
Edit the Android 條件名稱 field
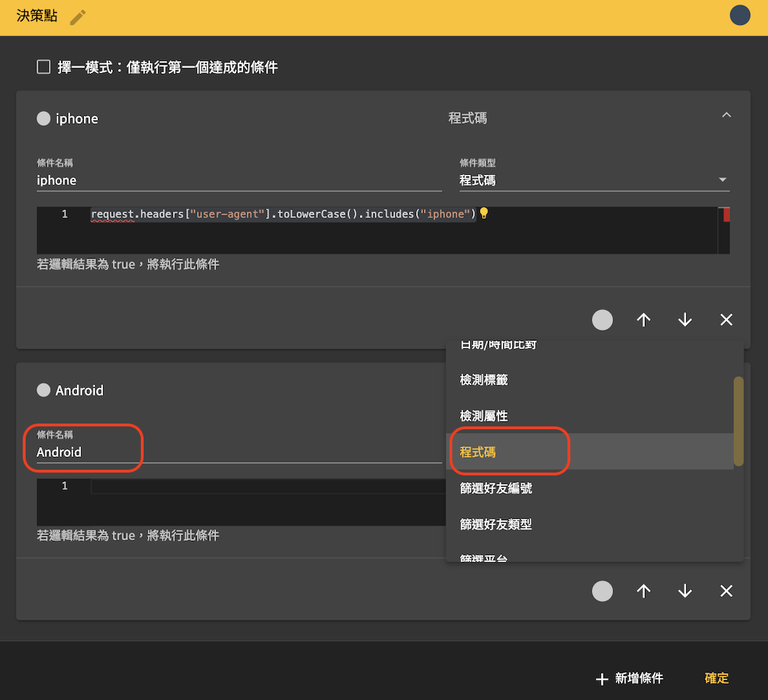[x=239, y=452]
